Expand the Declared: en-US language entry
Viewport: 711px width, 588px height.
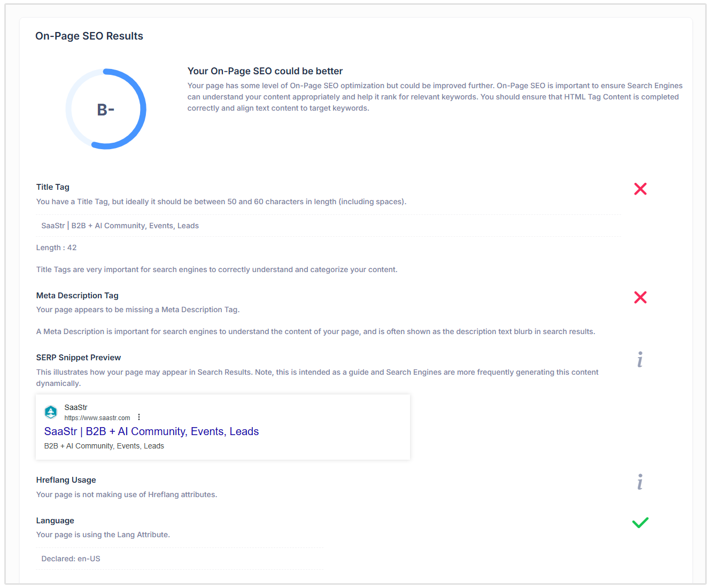[x=71, y=558]
